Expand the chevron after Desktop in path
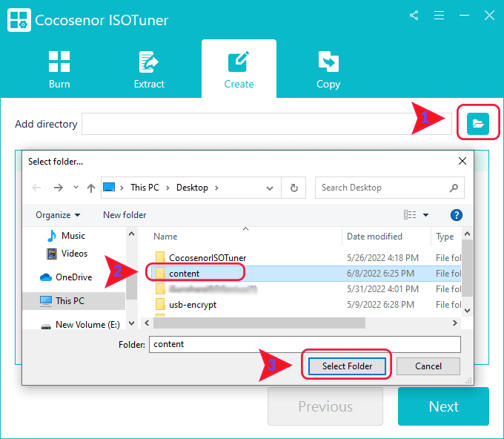The image size is (504, 439). (x=216, y=188)
